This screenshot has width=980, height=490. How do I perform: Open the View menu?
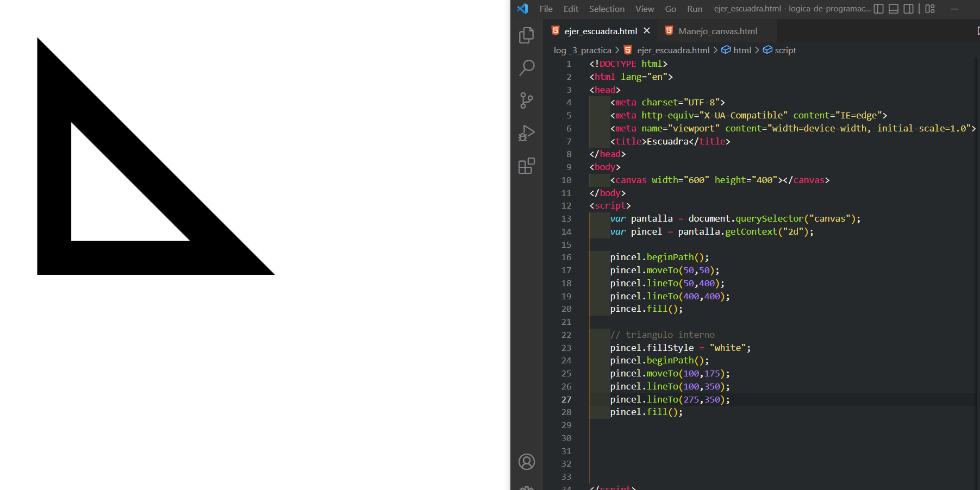point(645,9)
